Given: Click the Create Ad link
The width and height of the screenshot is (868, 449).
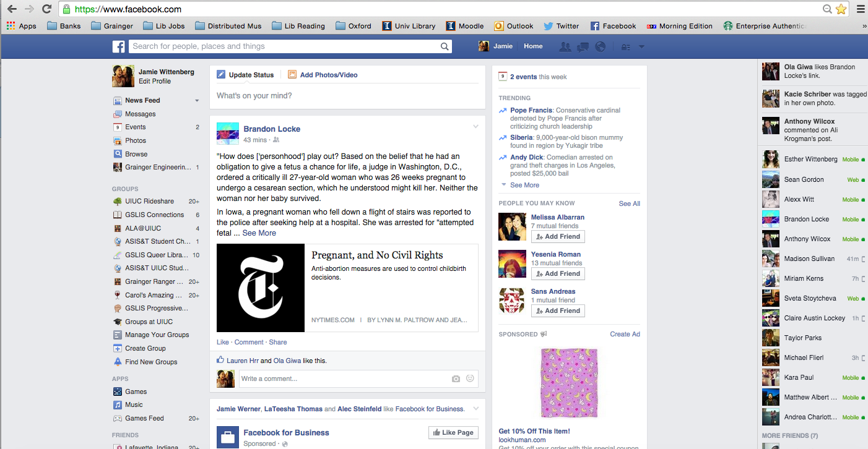Looking at the screenshot, I should (625, 334).
